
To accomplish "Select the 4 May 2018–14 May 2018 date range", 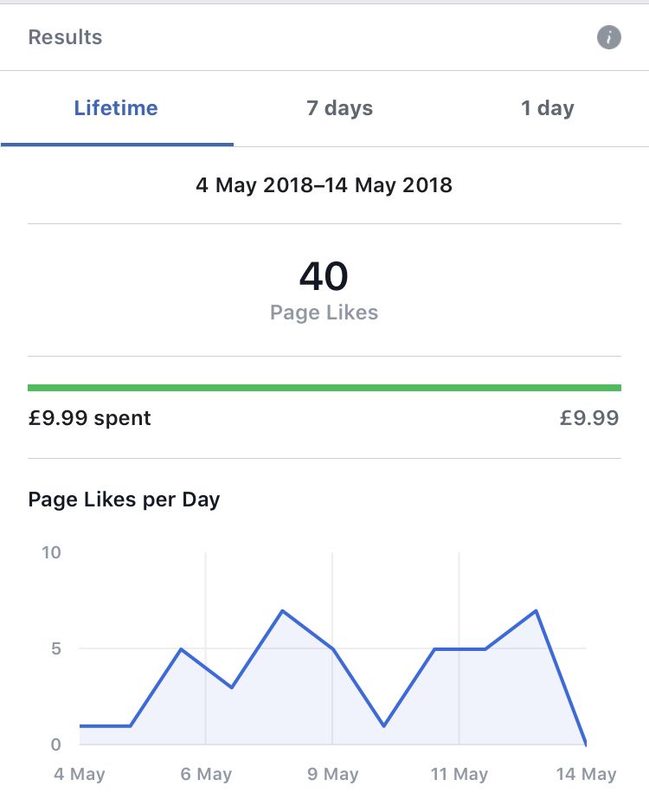I will pos(324,185).
